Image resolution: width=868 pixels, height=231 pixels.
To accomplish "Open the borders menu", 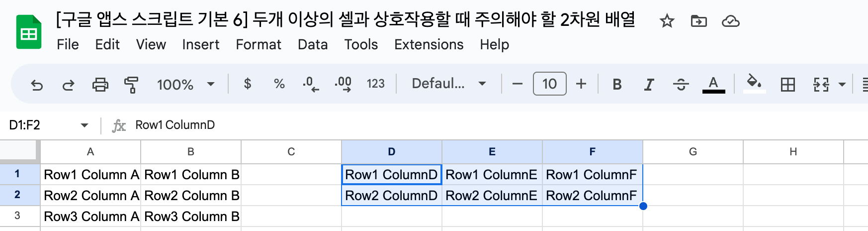I will click(x=788, y=85).
